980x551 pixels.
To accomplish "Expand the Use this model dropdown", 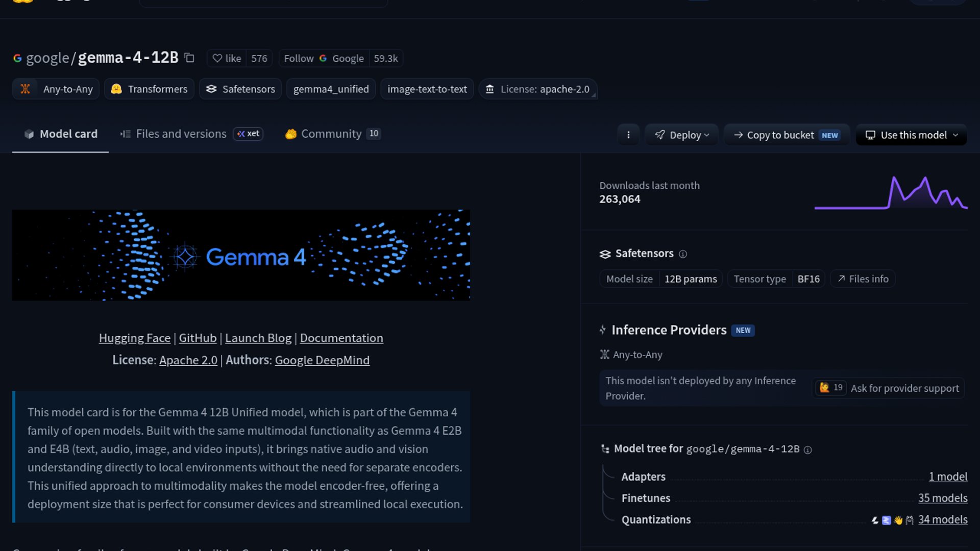I will (x=912, y=135).
